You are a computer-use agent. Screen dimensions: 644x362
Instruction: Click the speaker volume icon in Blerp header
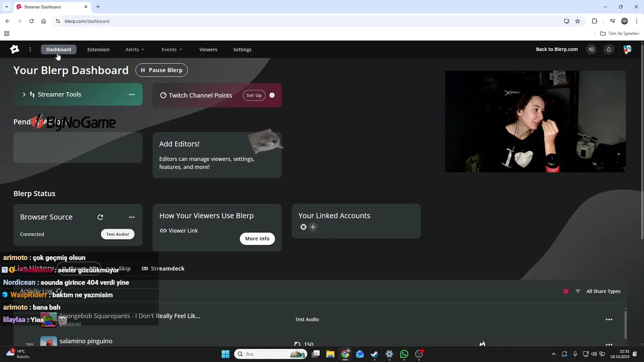pos(591,49)
